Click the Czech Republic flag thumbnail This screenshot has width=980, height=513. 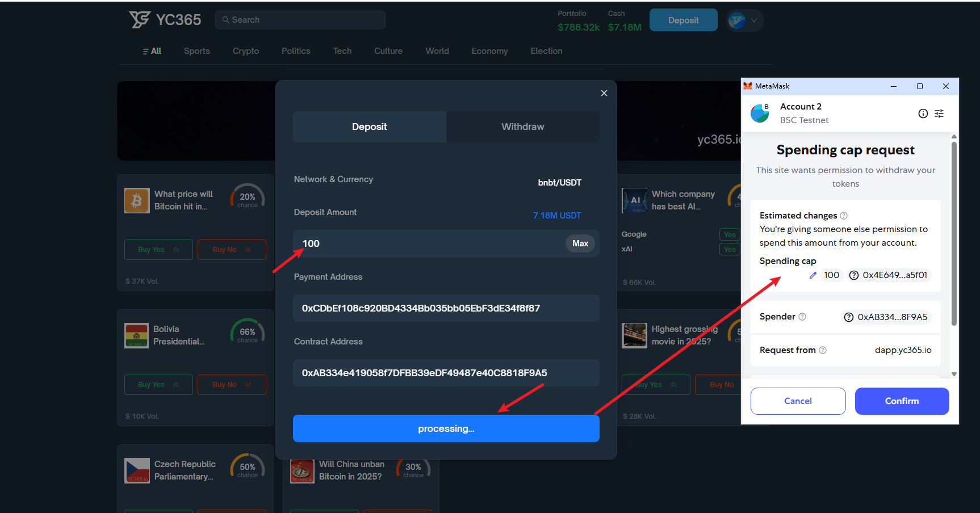[137, 470]
